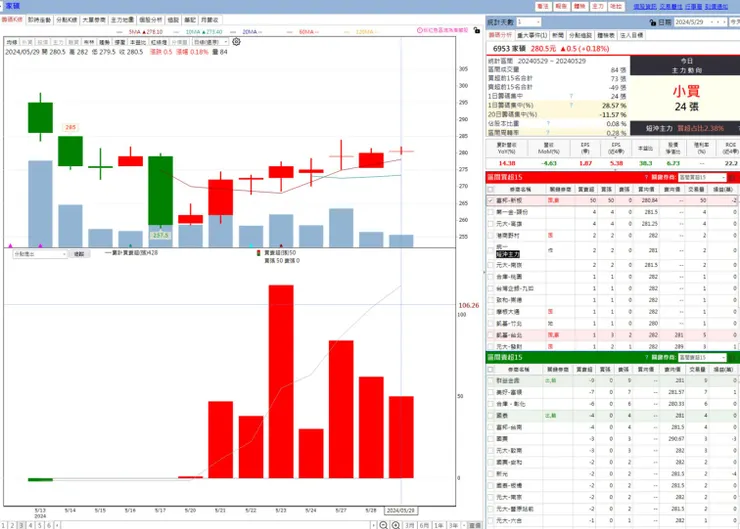Click the 5/23 red buy-volume bar
This screenshot has height=529, width=740.
pos(281,381)
